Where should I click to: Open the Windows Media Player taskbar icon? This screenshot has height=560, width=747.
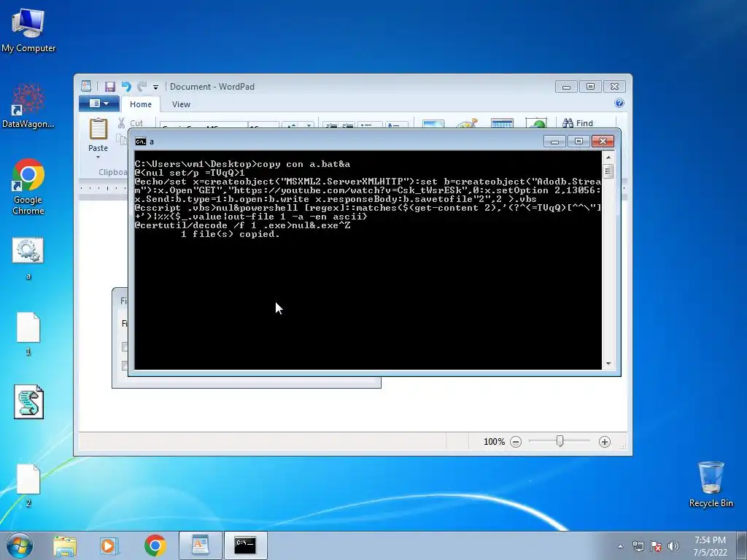(x=109, y=545)
